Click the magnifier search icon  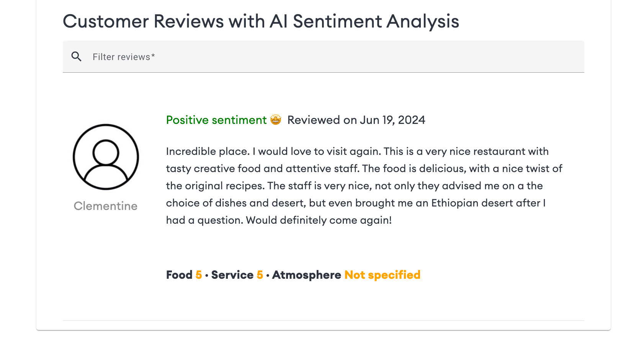pos(77,57)
